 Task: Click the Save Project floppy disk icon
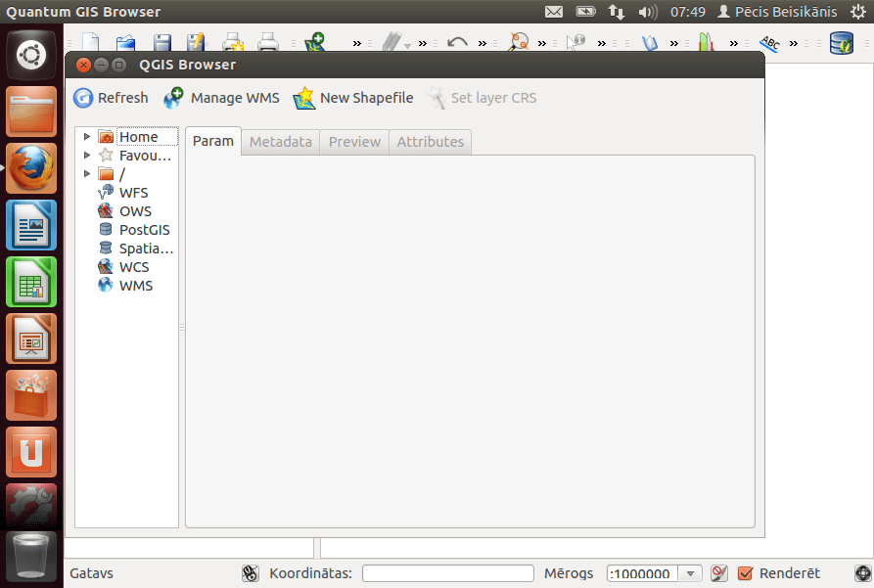coord(161,42)
